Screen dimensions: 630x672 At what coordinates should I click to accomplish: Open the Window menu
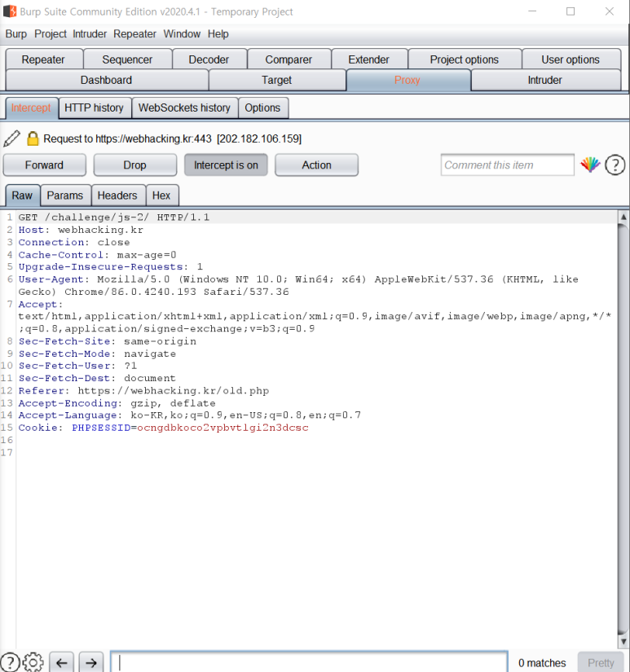pos(182,34)
